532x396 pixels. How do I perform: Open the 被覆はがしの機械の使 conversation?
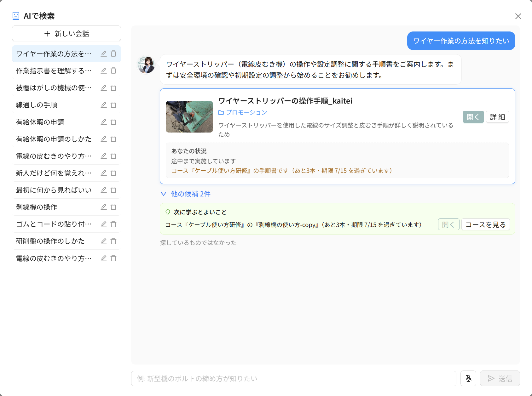coord(66,88)
